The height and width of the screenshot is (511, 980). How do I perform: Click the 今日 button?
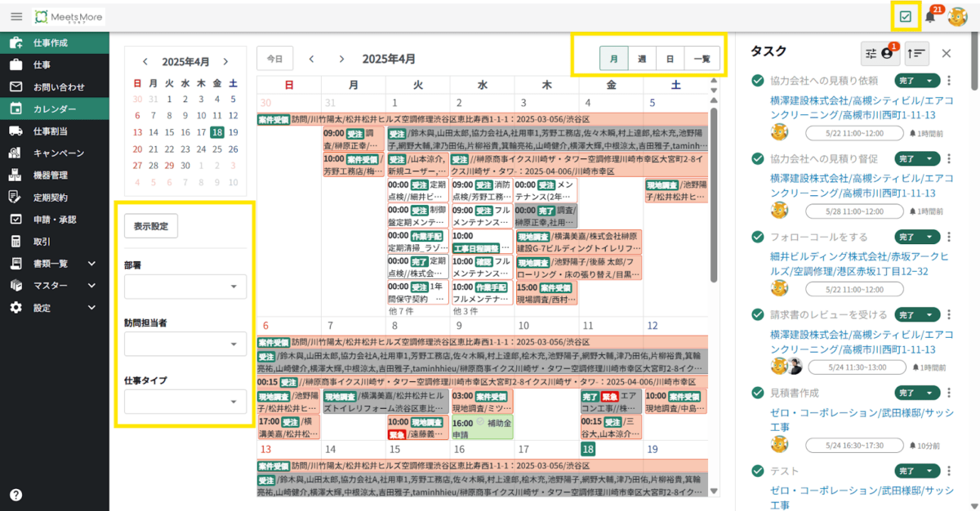tap(275, 59)
